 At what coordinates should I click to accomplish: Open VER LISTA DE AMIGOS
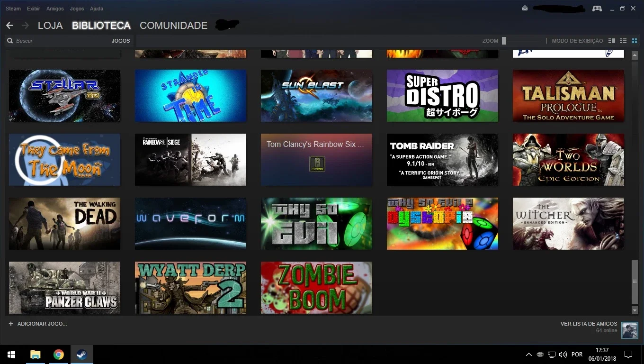(589, 324)
